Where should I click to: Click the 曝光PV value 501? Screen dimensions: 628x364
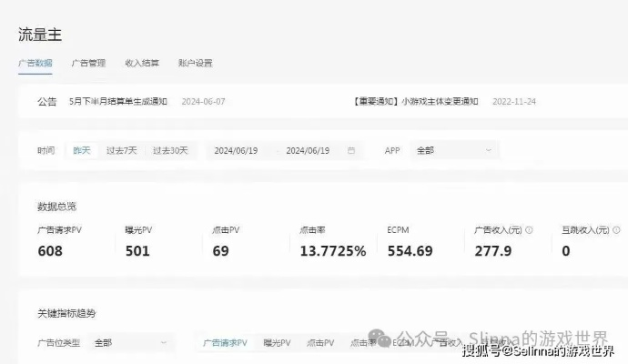137,251
